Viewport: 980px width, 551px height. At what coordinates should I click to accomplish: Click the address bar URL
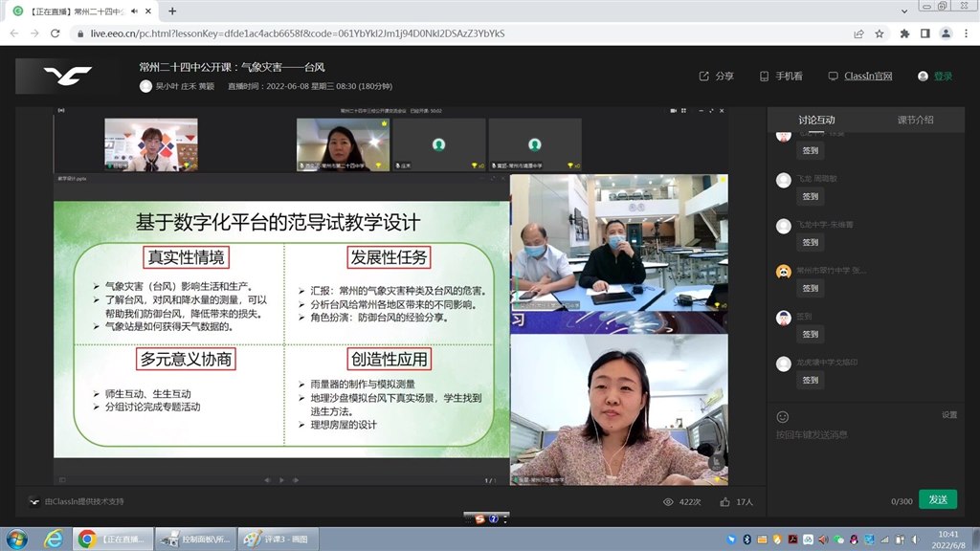coord(298,33)
